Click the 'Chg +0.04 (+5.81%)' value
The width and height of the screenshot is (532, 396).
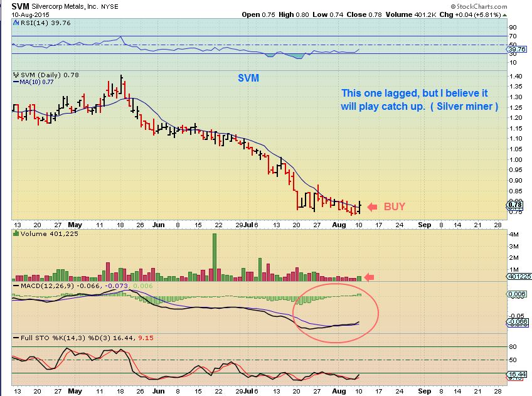click(471, 15)
